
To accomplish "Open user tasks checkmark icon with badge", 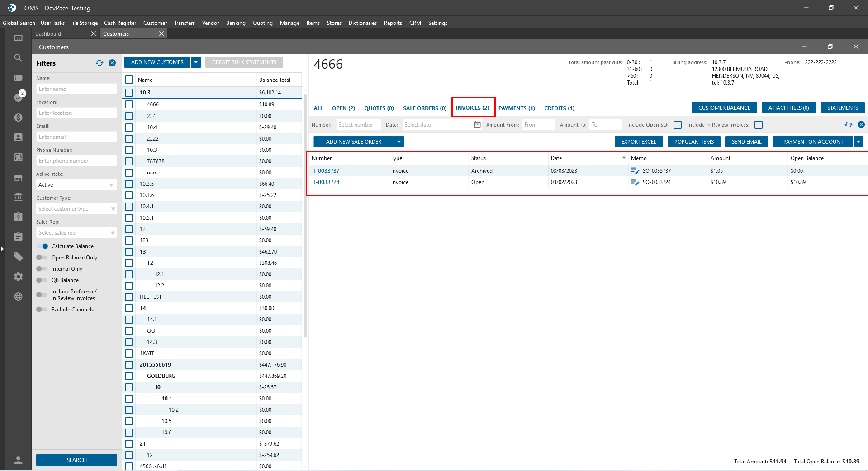I will tap(19, 97).
